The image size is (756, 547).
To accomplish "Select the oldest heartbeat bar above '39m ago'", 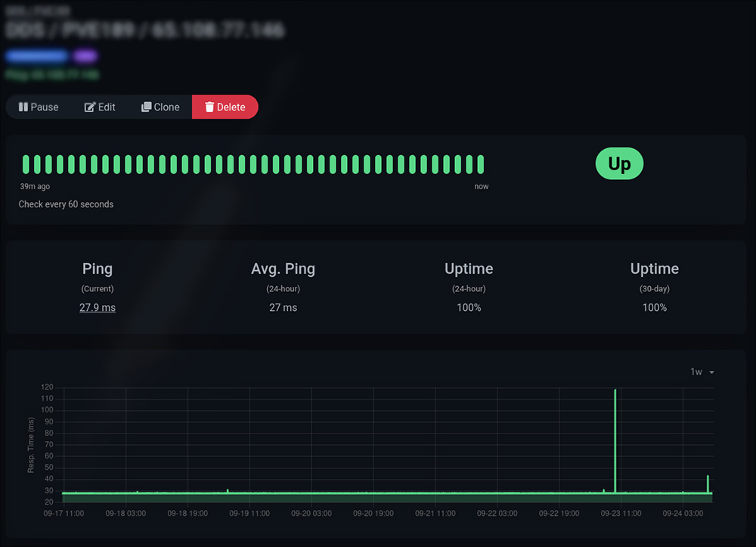I will pyautogui.click(x=26, y=164).
